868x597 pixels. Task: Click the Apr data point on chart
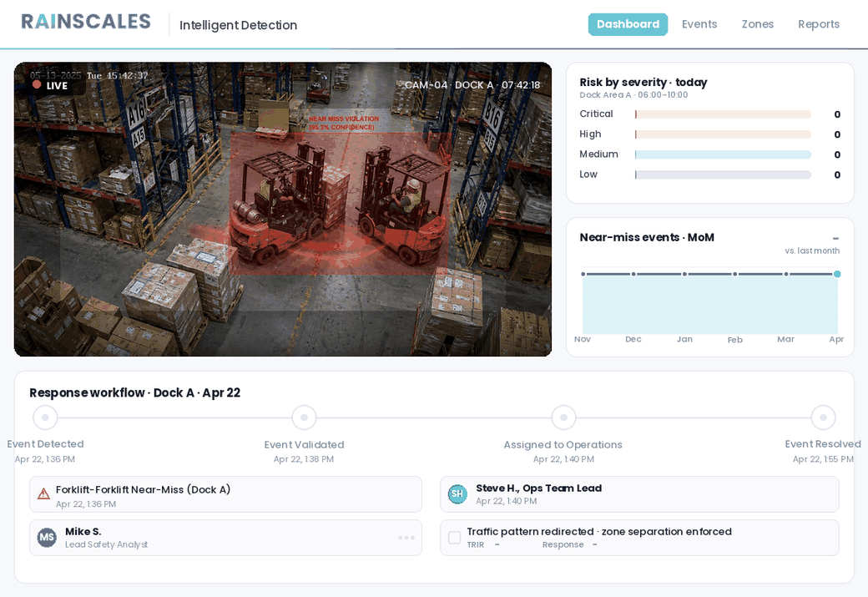coord(836,274)
